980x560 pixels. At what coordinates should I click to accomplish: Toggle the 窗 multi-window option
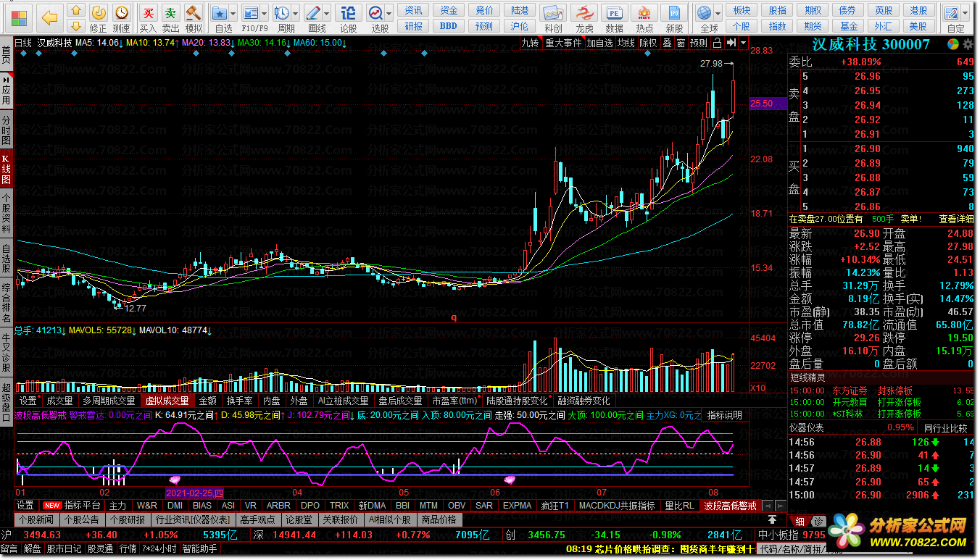point(681,43)
